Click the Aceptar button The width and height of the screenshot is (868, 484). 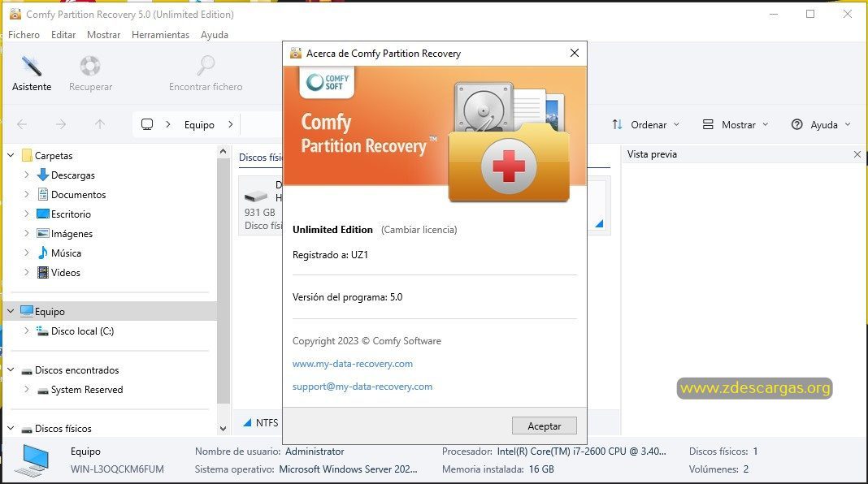545,426
